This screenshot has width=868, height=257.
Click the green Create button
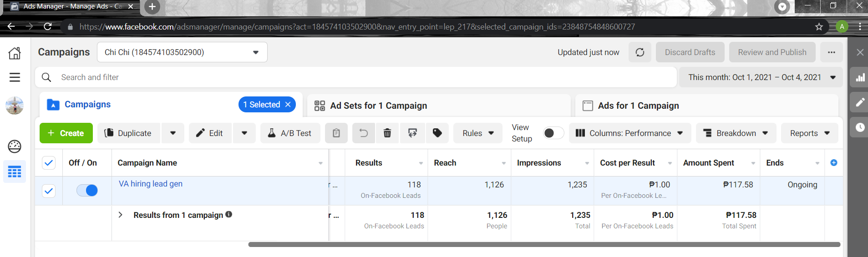66,133
